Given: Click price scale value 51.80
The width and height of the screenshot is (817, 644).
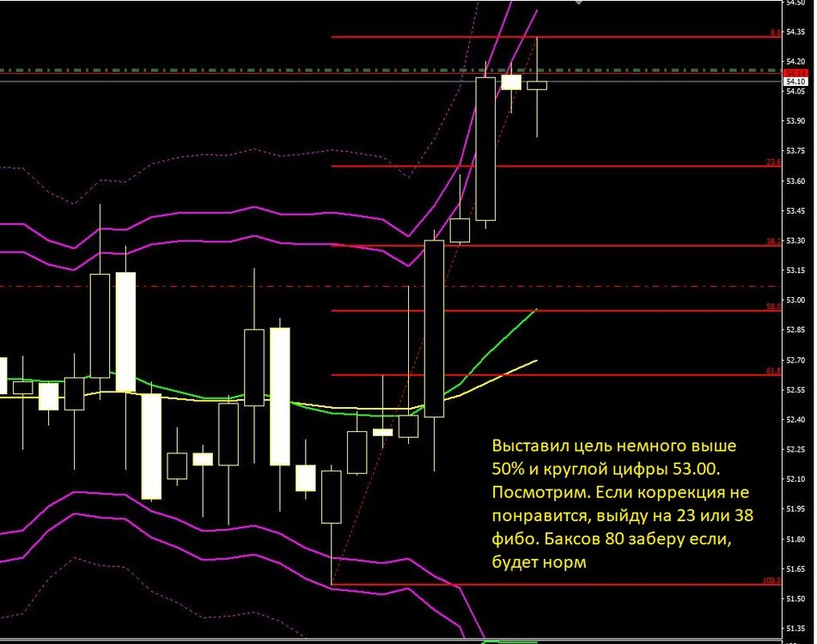Looking at the screenshot, I should pyautogui.click(x=796, y=539).
